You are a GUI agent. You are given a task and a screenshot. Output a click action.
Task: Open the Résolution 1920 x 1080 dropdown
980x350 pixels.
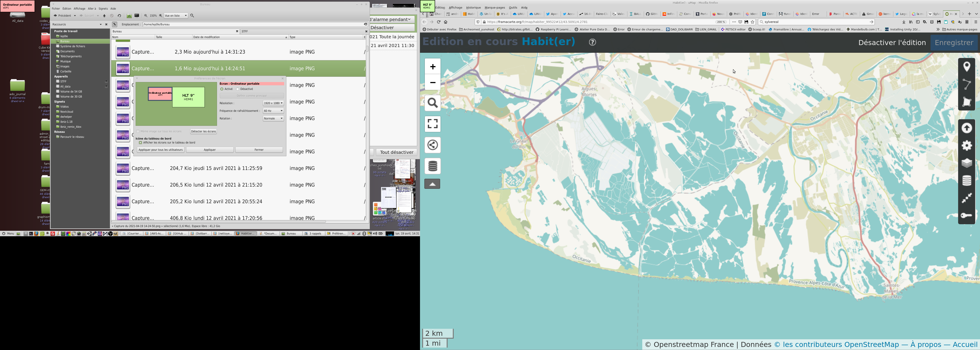[x=273, y=103]
